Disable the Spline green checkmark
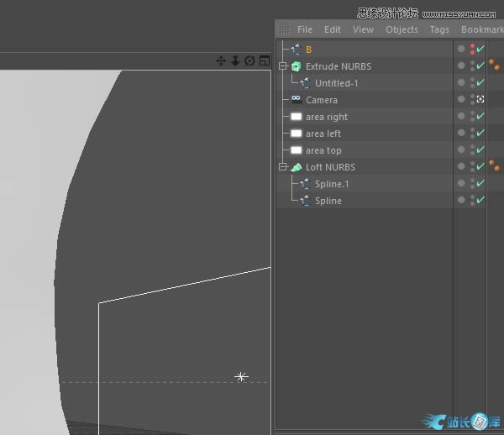This screenshot has height=435, width=504. coord(480,200)
